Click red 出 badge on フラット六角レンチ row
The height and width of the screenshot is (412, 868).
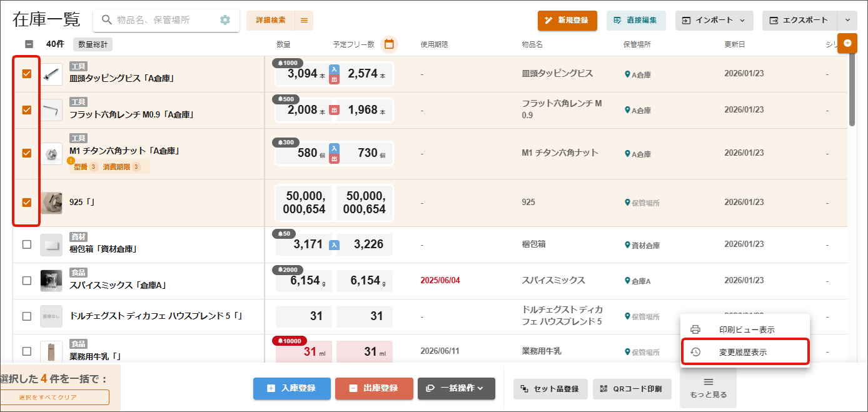pyautogui.click(x=334, y=110)
